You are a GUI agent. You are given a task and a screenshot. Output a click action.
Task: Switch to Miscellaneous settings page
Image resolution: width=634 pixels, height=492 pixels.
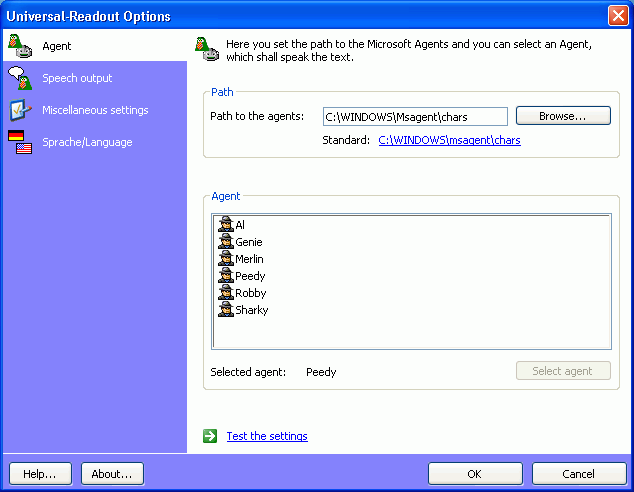tap(95, 110)
